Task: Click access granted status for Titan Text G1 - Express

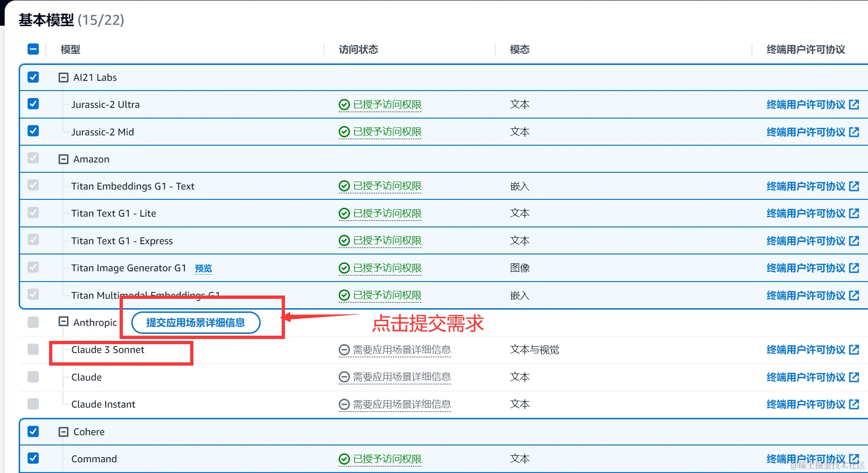Action: pos(380,241)
